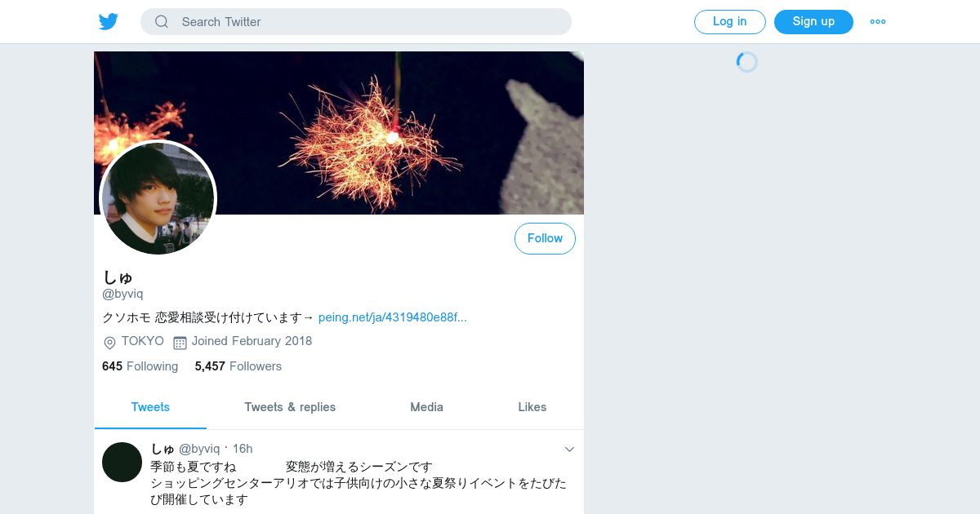
Task: Click the Twitter bird logo
Action: (x=109, y=22)
